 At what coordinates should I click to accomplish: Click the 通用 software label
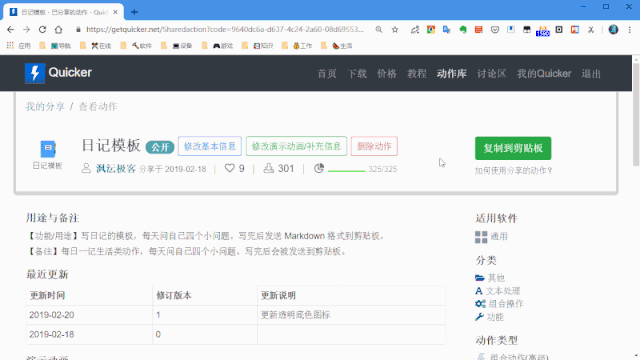[499, 237]
